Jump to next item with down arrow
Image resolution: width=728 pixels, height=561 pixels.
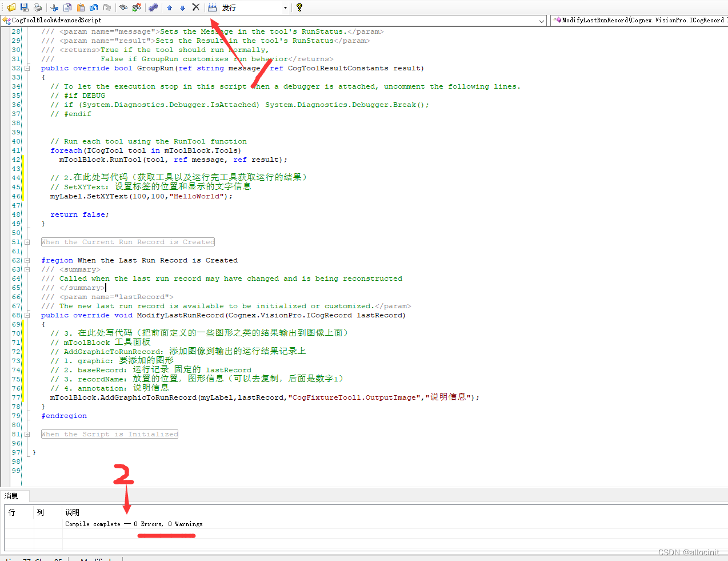click(183, 7)
